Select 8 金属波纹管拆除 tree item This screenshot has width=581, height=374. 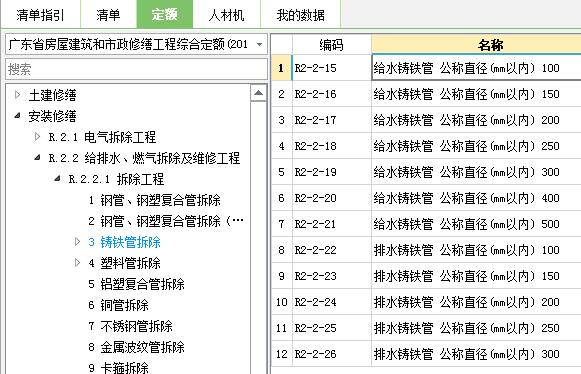pos(136,347)
